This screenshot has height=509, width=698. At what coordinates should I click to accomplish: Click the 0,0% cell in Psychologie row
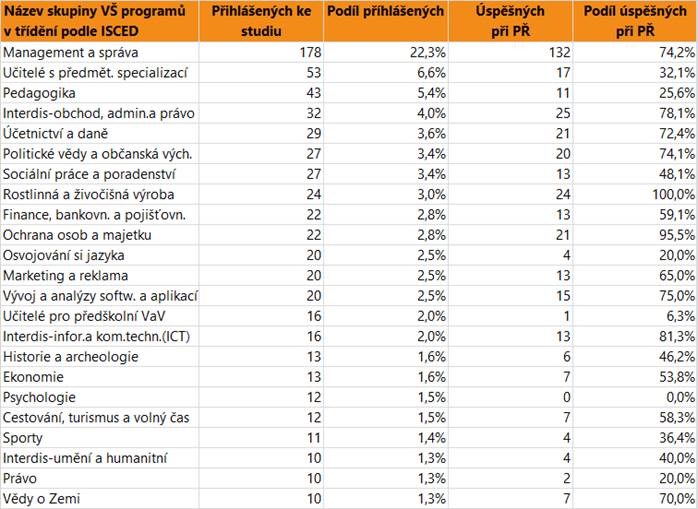(x=676, y=397)
